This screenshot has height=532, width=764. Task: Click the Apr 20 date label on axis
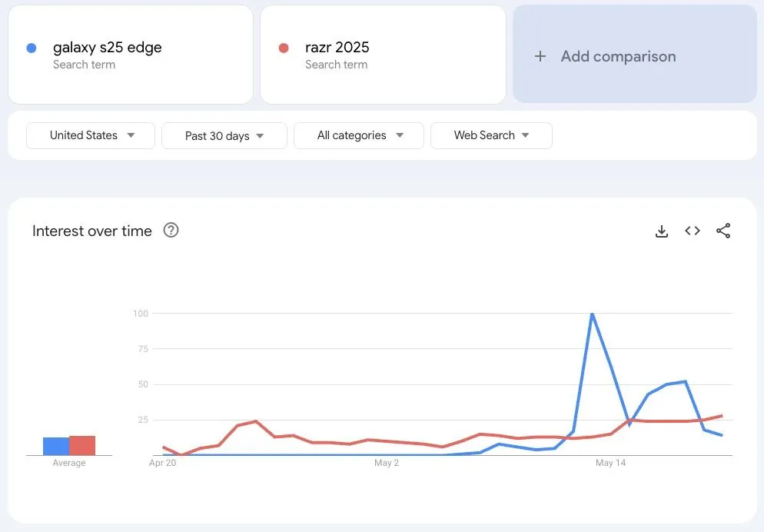click(x=162, y=463)
